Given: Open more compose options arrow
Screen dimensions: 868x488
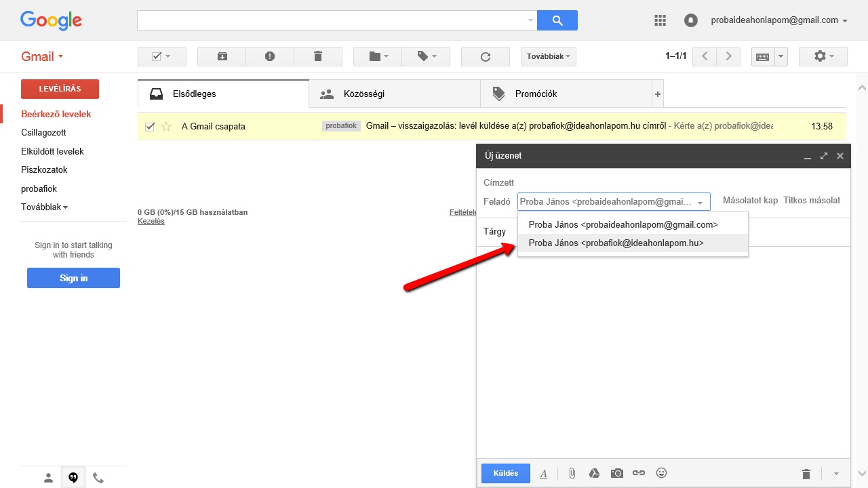Looking at the screenshot, I should pos(836,474).
